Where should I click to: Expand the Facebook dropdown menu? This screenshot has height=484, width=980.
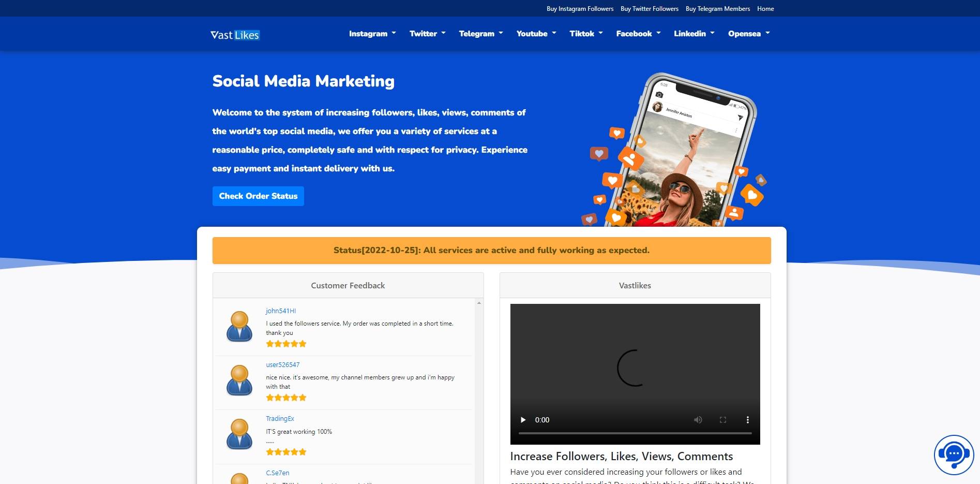pos(638,34)
